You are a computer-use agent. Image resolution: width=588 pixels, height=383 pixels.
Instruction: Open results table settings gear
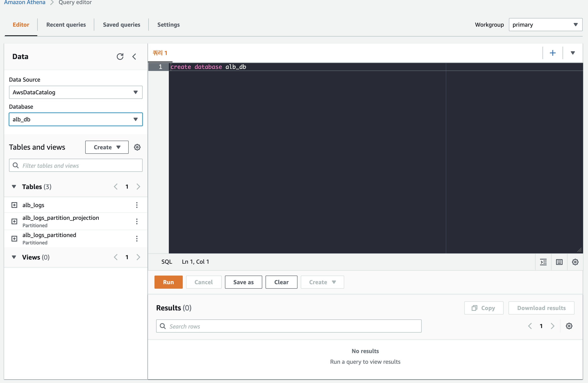pyautogui.click(x=569, y=326)
